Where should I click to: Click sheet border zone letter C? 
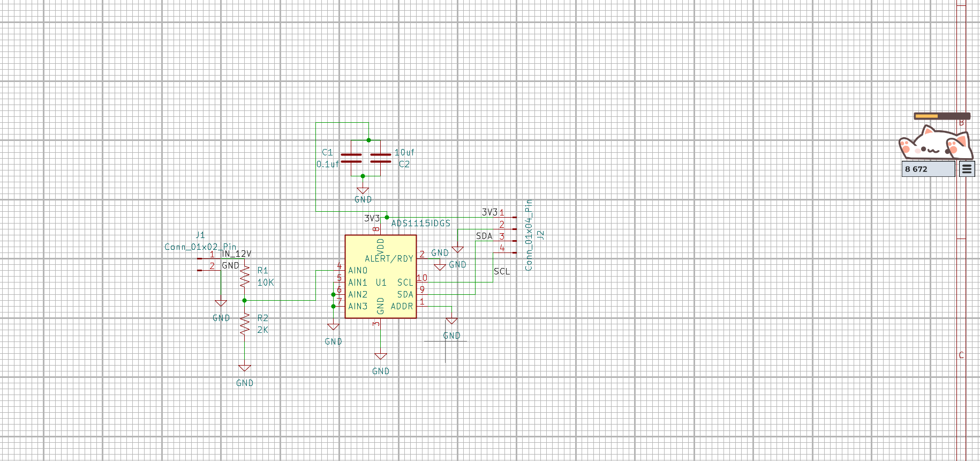click(x=961, y=355)
